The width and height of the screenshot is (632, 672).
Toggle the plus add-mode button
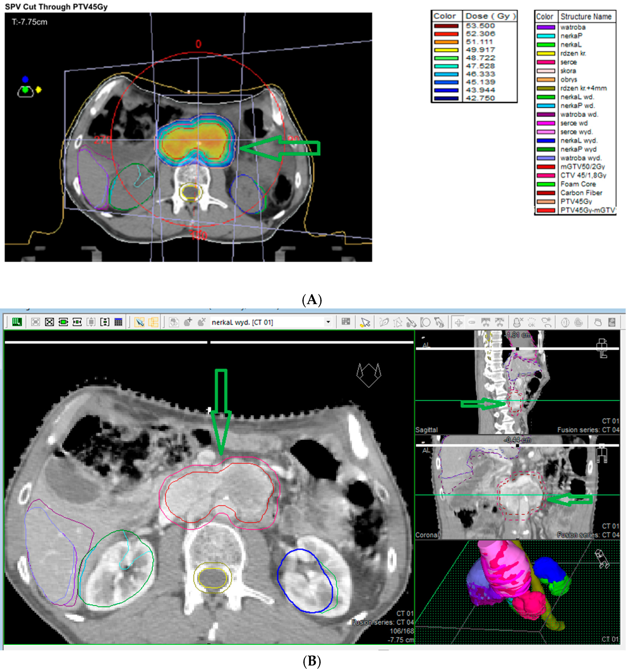click(459, 322)
